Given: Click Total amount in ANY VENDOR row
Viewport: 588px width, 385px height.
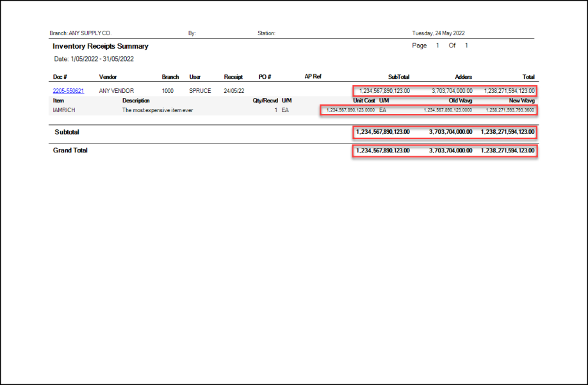Looking at the screenshot, I should click(509, 91).
